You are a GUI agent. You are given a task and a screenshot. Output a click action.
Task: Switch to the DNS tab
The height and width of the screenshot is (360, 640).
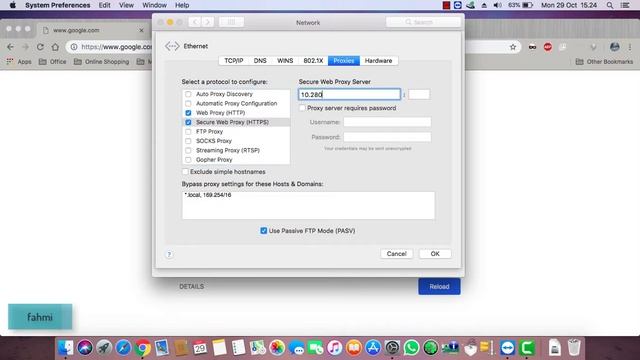pos(260,61)
